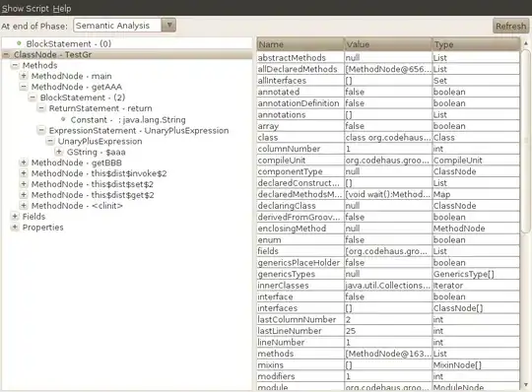This screenshot has width=532, height=392.
Task: Open the phase selection dropdown arrow
Action: (x=168, y=25)
